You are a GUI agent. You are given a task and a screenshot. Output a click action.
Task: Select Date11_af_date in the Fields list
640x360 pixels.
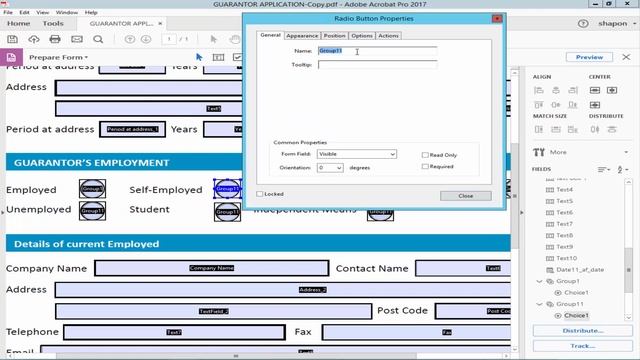tap(580, 270)
